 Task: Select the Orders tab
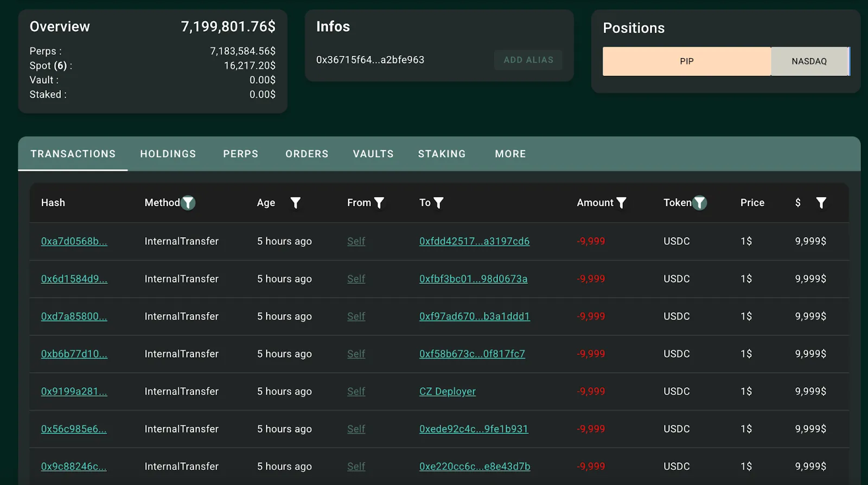tap(307, 154)
